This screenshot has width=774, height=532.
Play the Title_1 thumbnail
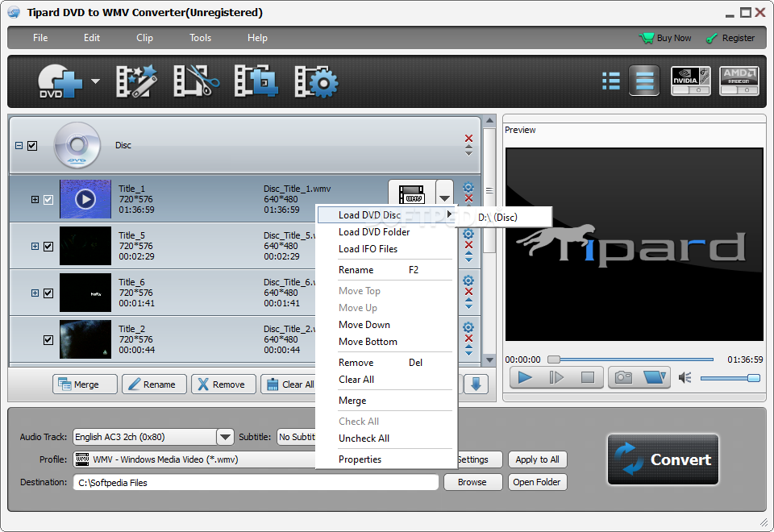(x=85, y=199)
